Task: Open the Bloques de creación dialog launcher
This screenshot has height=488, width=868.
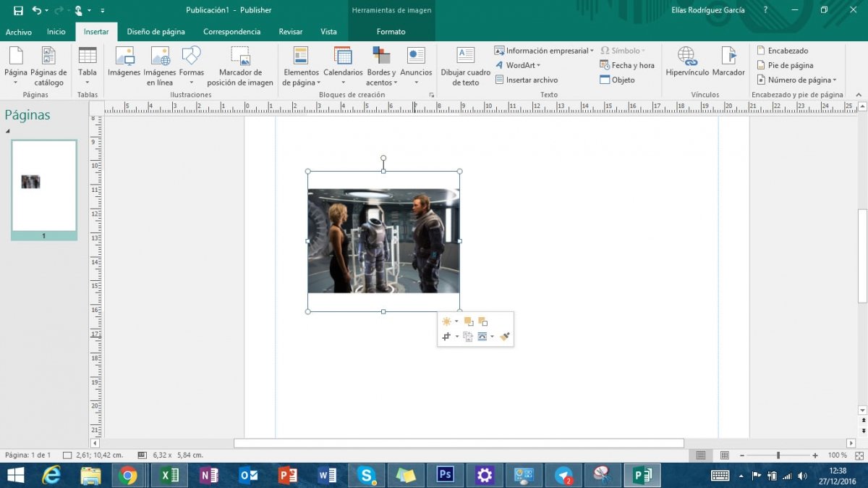Action: (x=432, y=95)
